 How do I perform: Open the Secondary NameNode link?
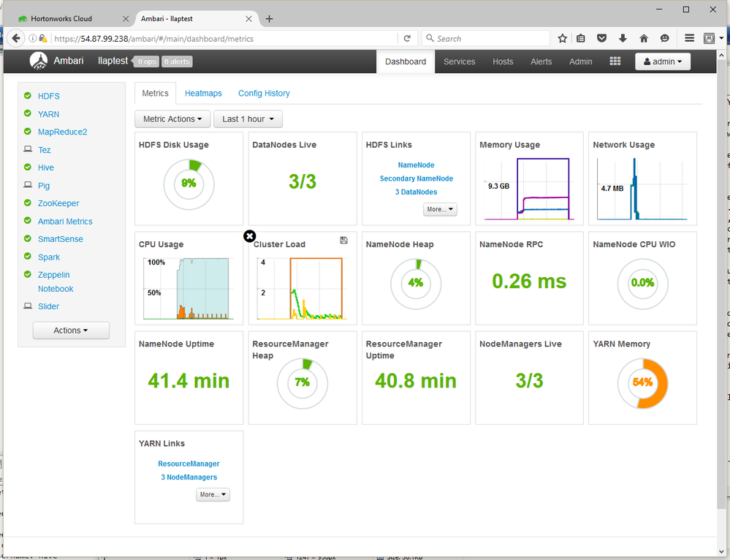[x=416, y=178]
